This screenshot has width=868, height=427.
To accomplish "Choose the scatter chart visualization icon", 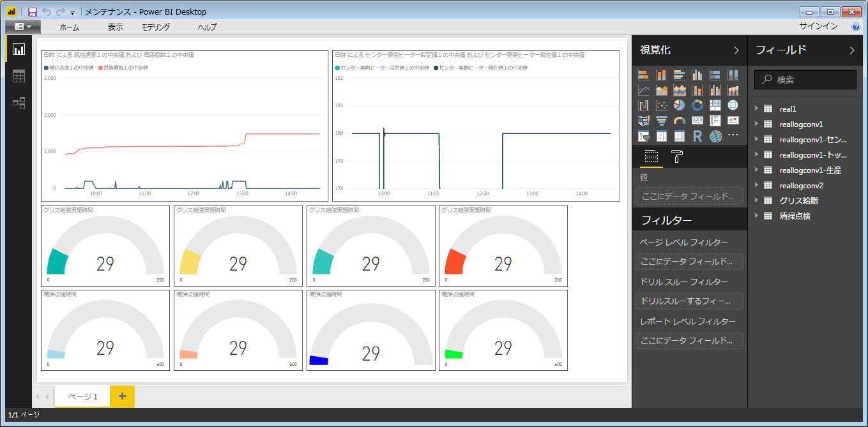I will 662,105.
